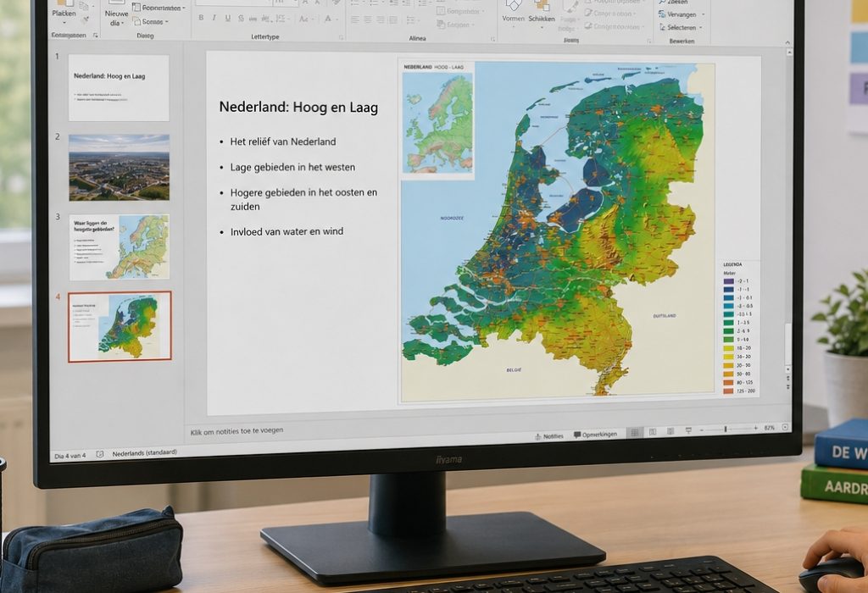Open the Sectie dropdown in the Dia's group
The height and width of the screenshot is (593, 868).
pos(167,22)
